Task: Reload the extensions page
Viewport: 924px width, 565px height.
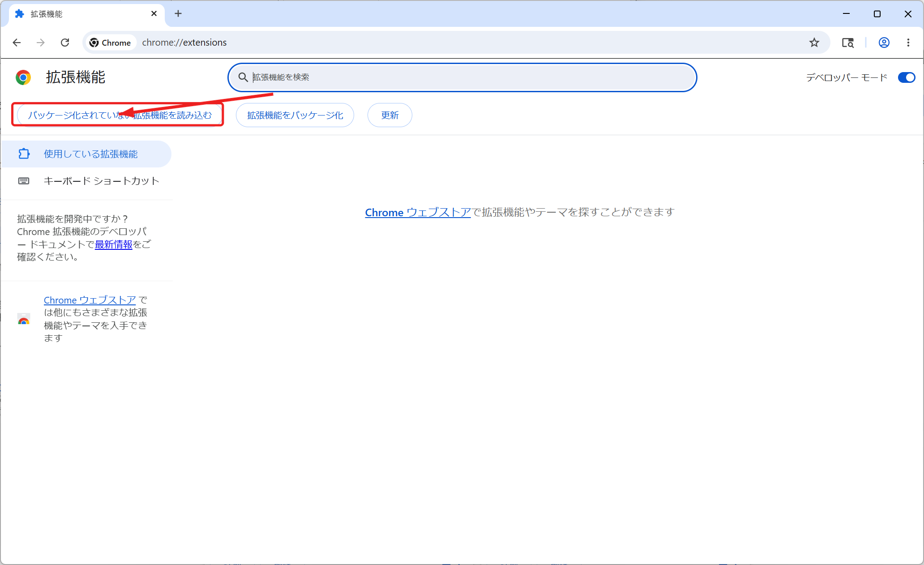Action: tap(65, 43)
